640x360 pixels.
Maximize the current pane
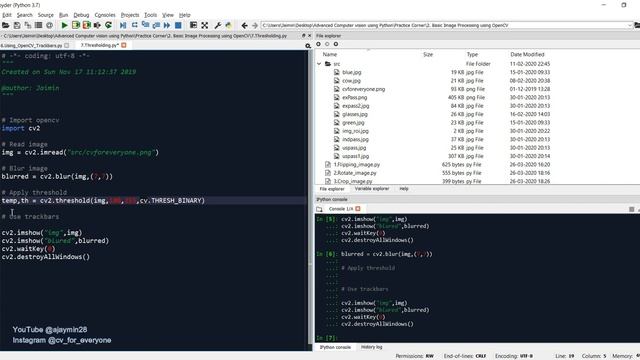[193, 25]
